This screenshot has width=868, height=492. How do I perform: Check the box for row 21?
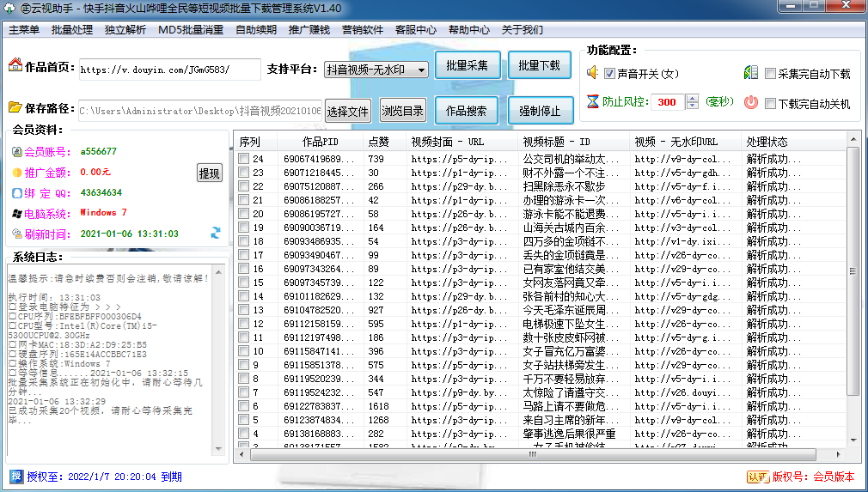[243, 199]
